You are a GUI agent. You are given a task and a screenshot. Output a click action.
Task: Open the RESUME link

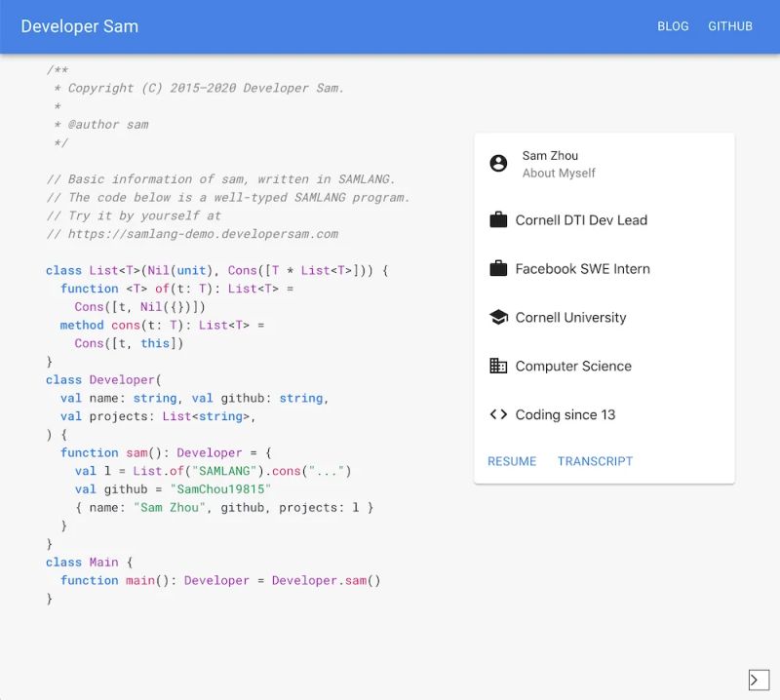coord(512,461)
